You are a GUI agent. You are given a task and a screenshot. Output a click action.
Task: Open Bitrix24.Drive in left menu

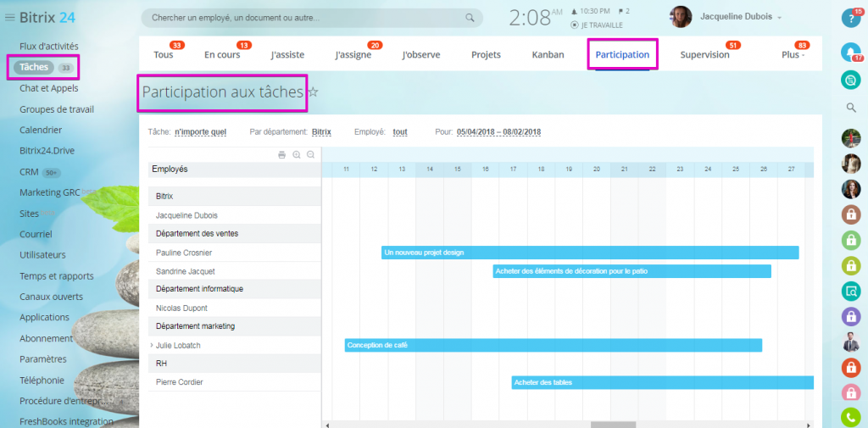point(47,151)
